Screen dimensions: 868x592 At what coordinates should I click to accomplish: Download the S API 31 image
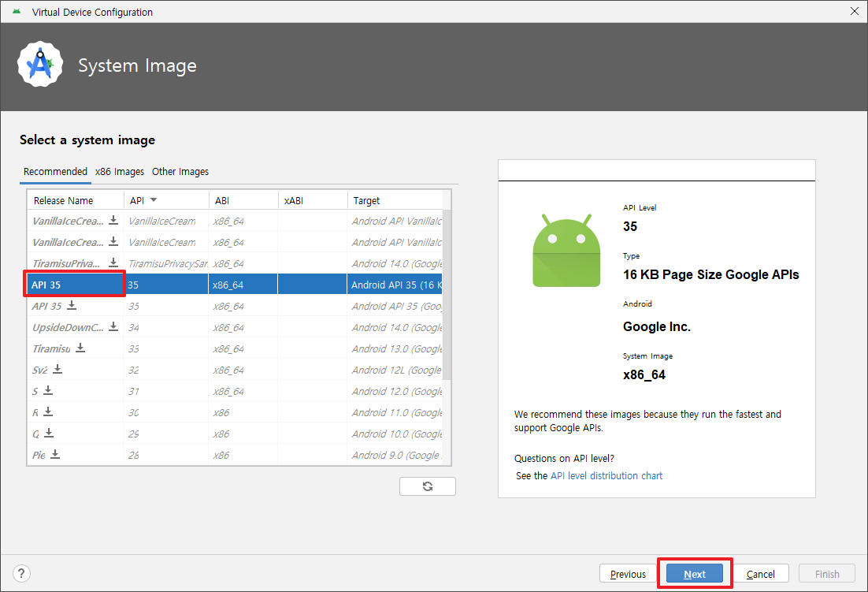coord(48,390)
